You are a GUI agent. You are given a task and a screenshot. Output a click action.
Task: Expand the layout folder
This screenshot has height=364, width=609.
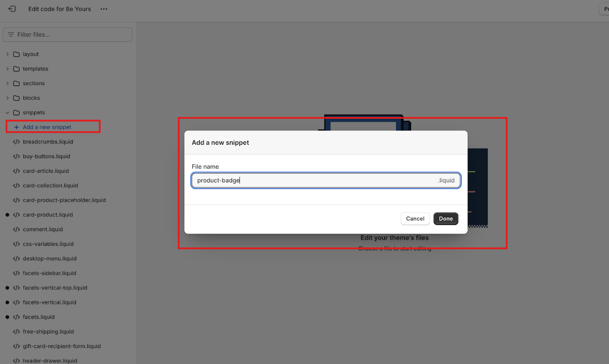click(7, 54)
